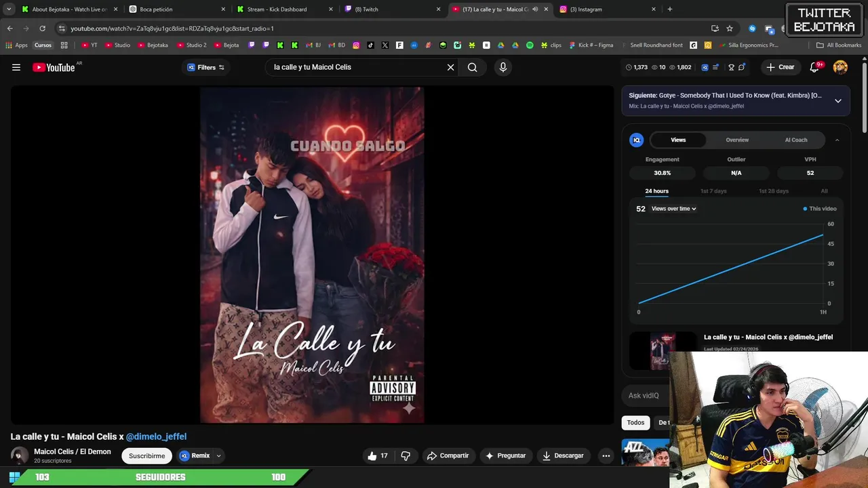The width and height of the screenshot is (868, 488).
Task: Open the vidIQ trophy icon in header
Action: click(731, 67)
